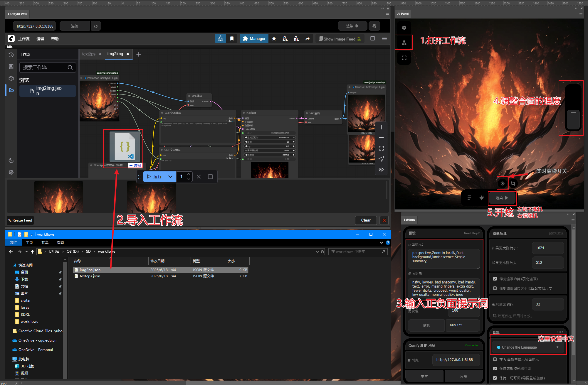The image size is (588, 385).
Task: Open the new workflow tab plus button
Action: [139, 54]
